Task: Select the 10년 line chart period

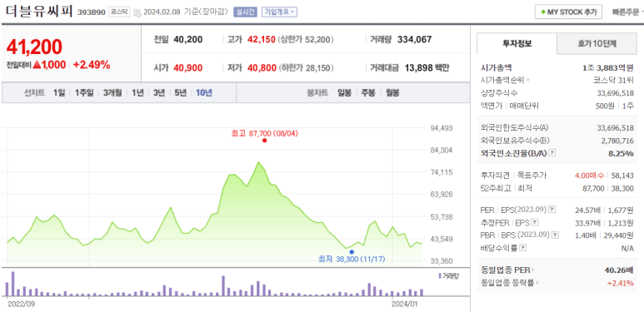Action: (204, 92)
